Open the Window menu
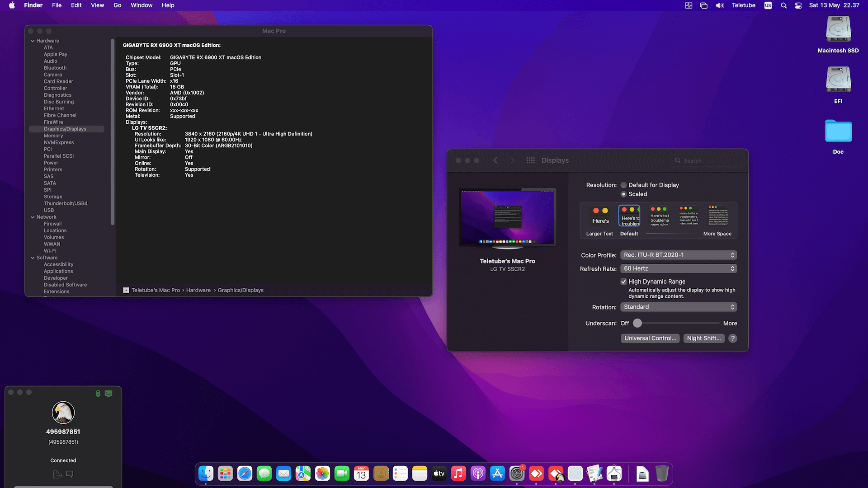 pyautogui.click(x=142, y=5)
